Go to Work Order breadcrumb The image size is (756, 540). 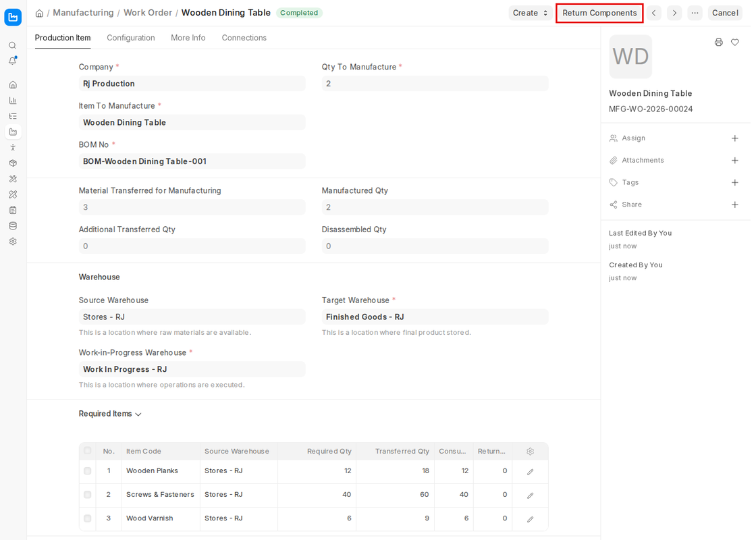point(148,13)
